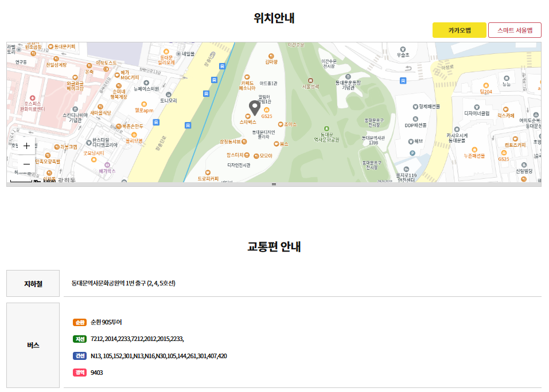Click the 동대문역사문화공원 park icon
The image size is (549, 392).
coord(327,128)
